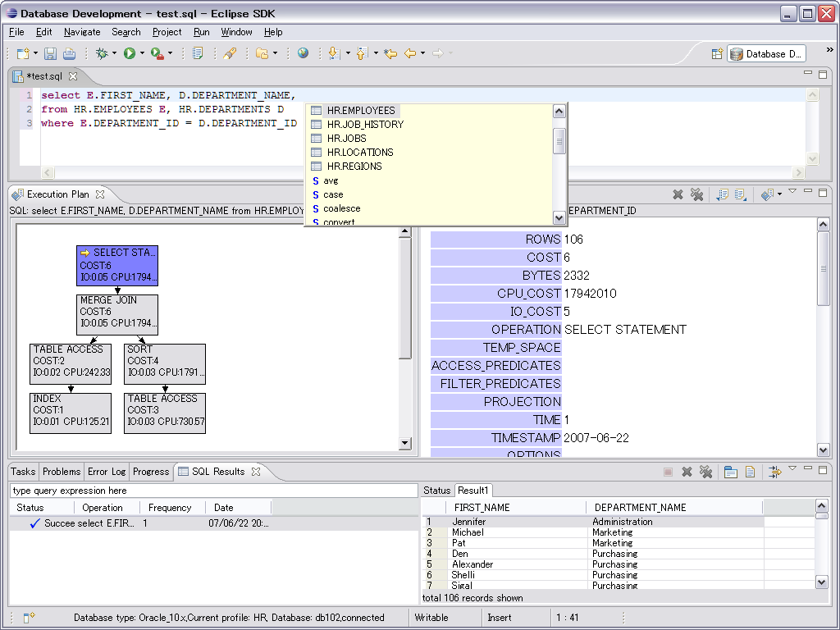This screenshot has height=630, width=840.
Task: Open the Execution Plan display mode dropdown
Action: pyautogui.click(x=779, y=194)
